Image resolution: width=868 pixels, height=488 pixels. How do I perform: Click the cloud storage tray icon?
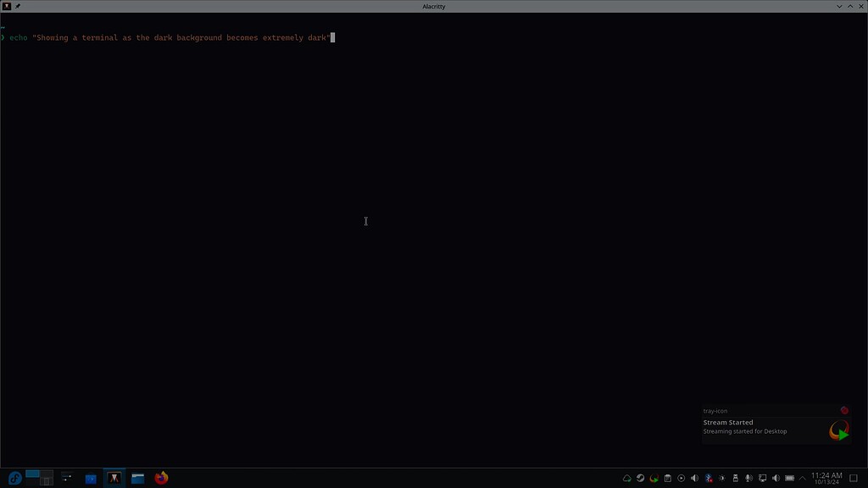tap(627, 477)
